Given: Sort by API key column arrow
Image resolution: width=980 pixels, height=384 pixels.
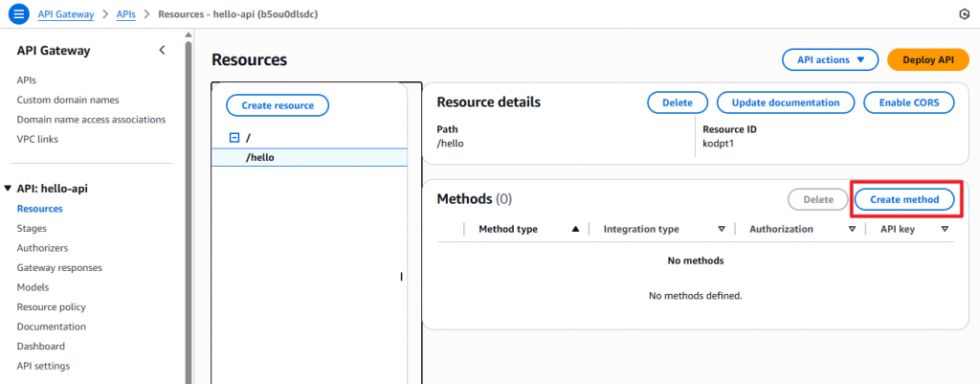Looking at the screenshot, I should click(x=945, y=230).
